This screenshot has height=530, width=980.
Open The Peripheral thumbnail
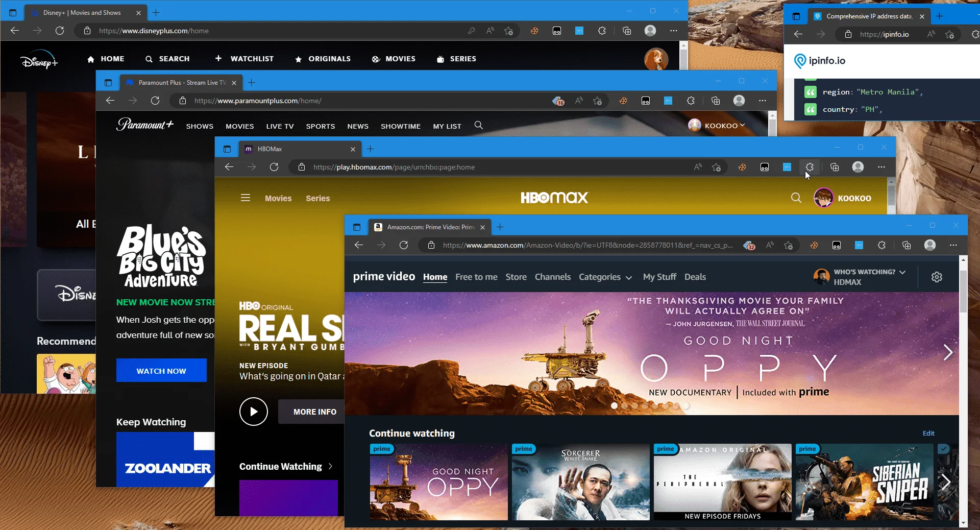pyautogui.click(x=723, y=482)
